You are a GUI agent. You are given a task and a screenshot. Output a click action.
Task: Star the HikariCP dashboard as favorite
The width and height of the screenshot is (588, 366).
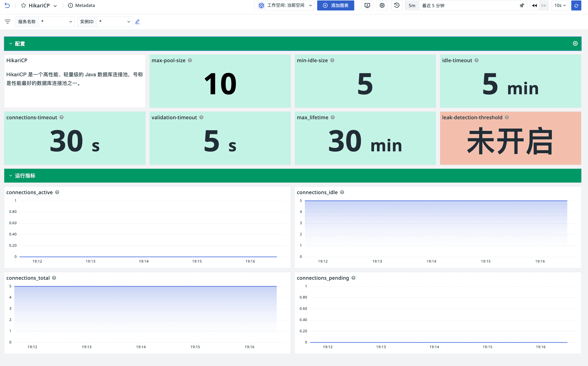23,5
